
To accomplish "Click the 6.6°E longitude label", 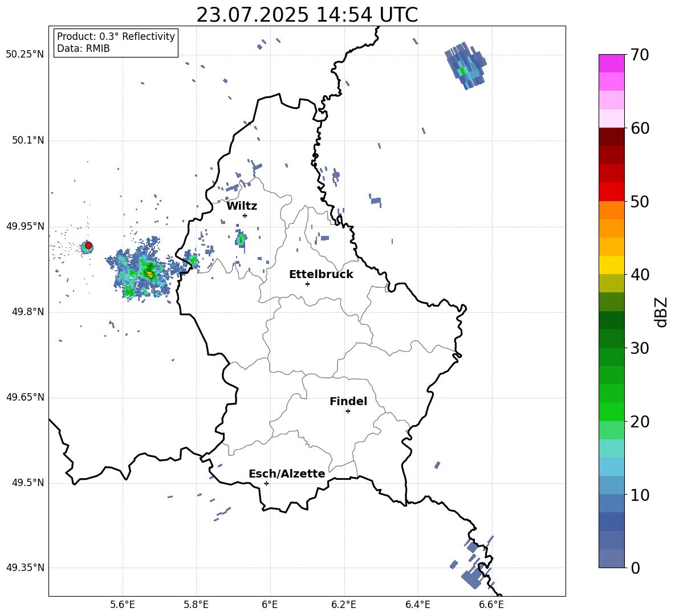I will (x=491, y=605).
